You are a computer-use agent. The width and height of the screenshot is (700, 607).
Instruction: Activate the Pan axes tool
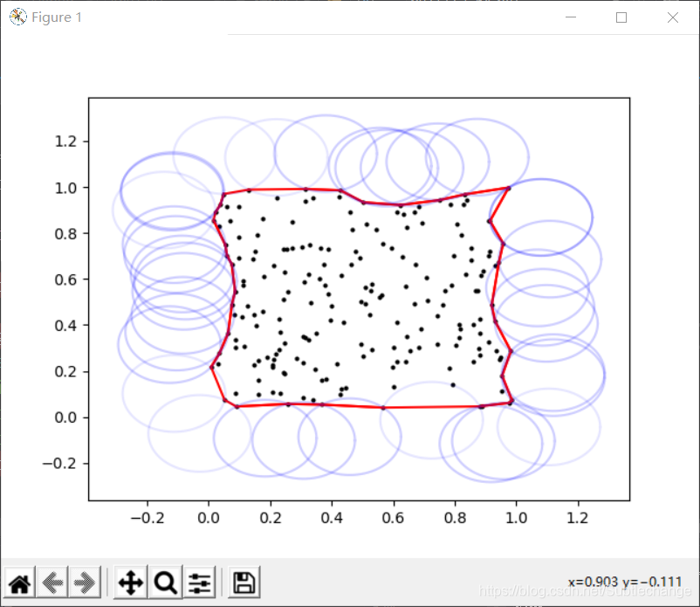[131, 583]
